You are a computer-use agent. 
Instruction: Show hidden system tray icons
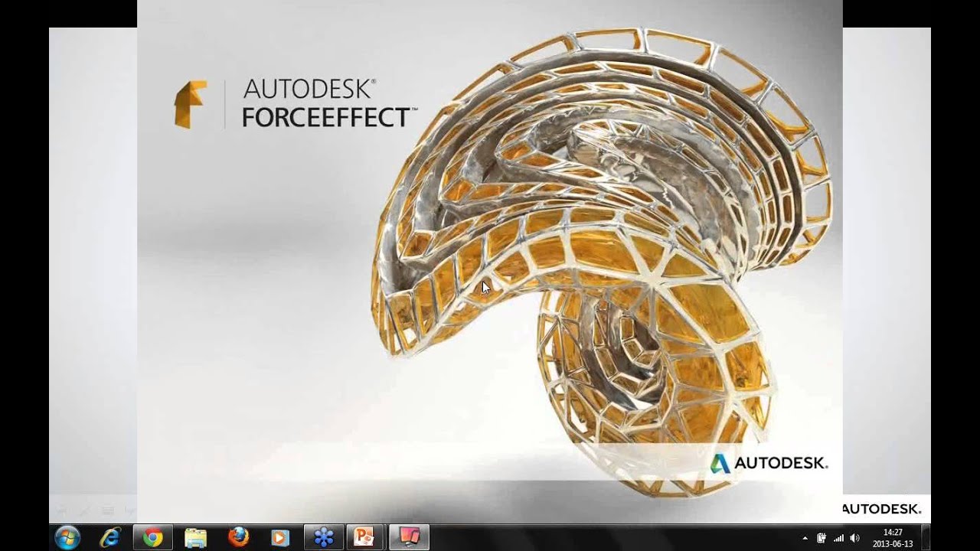click(x=805, y=538)
